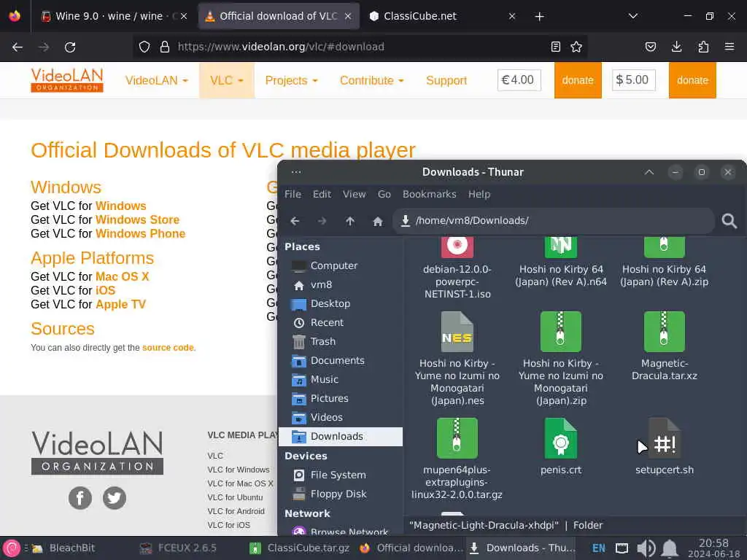This screenshot has height=560, width=747.
Task: Switch to BleachBit in taskbar
Action: pyautogui.click(x=64, y=548)
